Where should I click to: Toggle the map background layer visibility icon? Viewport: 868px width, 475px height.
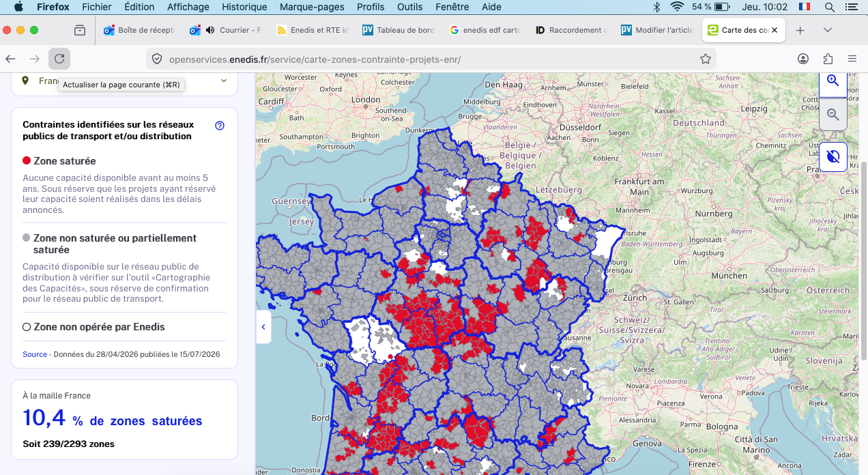(x=833, y=157)
